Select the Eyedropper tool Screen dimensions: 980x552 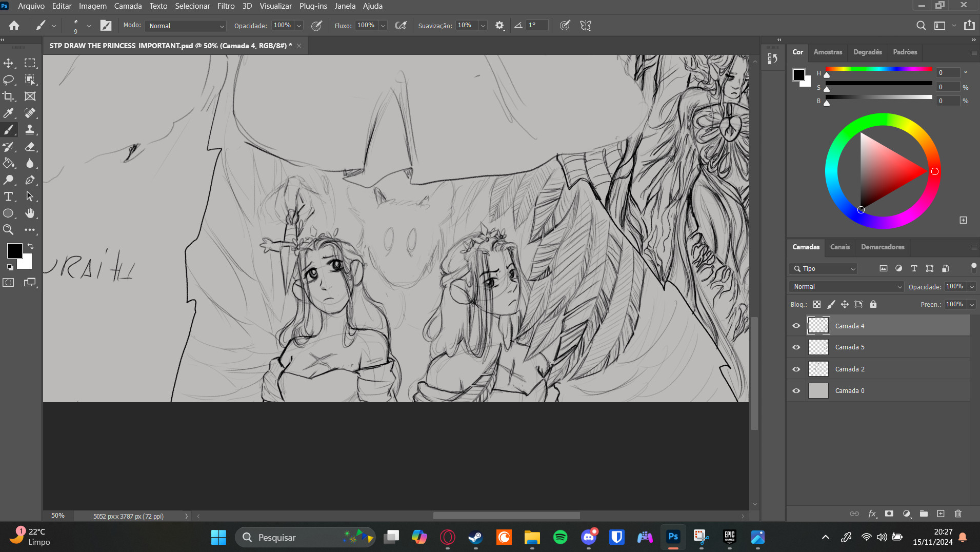click(9, 113)
